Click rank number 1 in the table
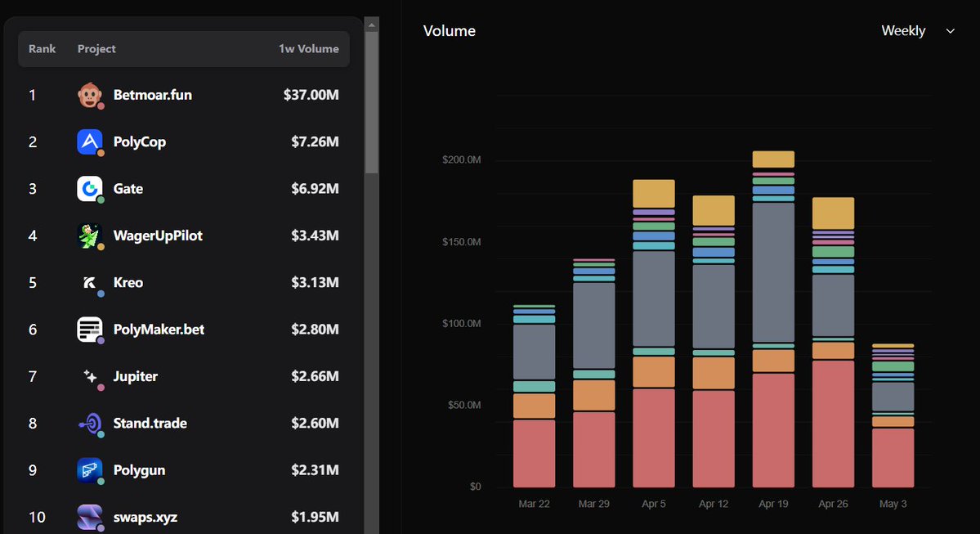Image resolution: width=980 pixels, height=534 pixels. (32, 95)
